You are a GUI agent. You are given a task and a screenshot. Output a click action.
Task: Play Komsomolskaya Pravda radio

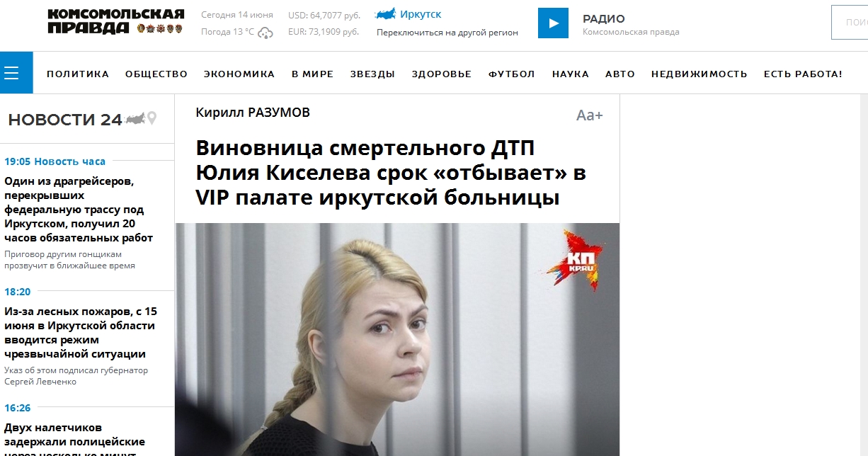(x=553, y=23)
